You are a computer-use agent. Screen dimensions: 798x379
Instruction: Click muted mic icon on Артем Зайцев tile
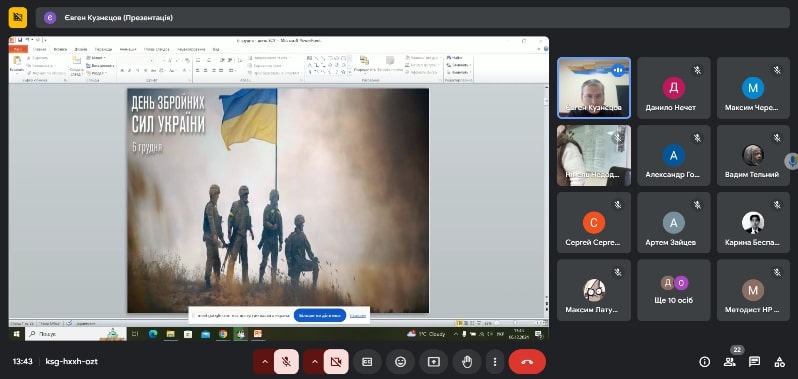point(697,205)
